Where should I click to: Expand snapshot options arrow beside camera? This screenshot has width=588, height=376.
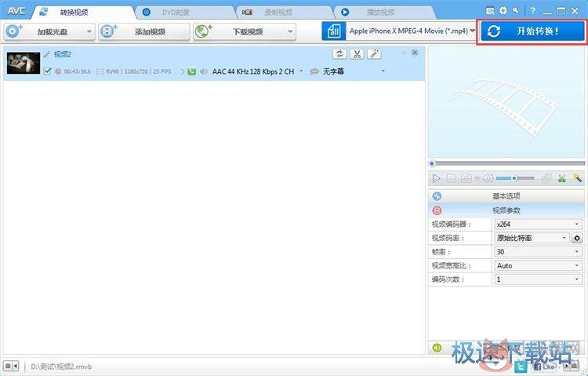(477, 178)
